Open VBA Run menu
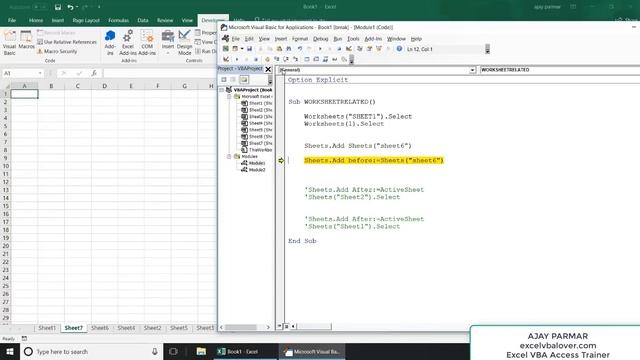The image size is (640, 360). pyautogui.click(x=338, y=39)
